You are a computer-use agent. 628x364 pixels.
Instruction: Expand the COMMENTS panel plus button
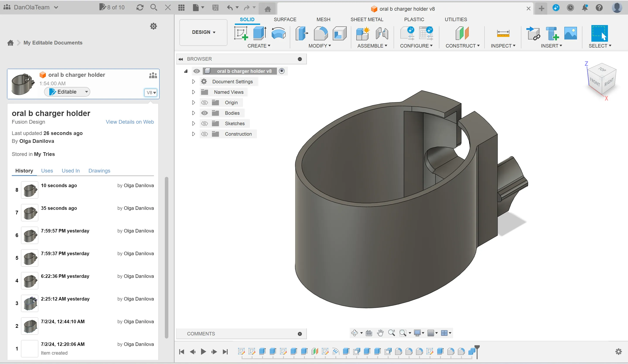click(300, 334)
